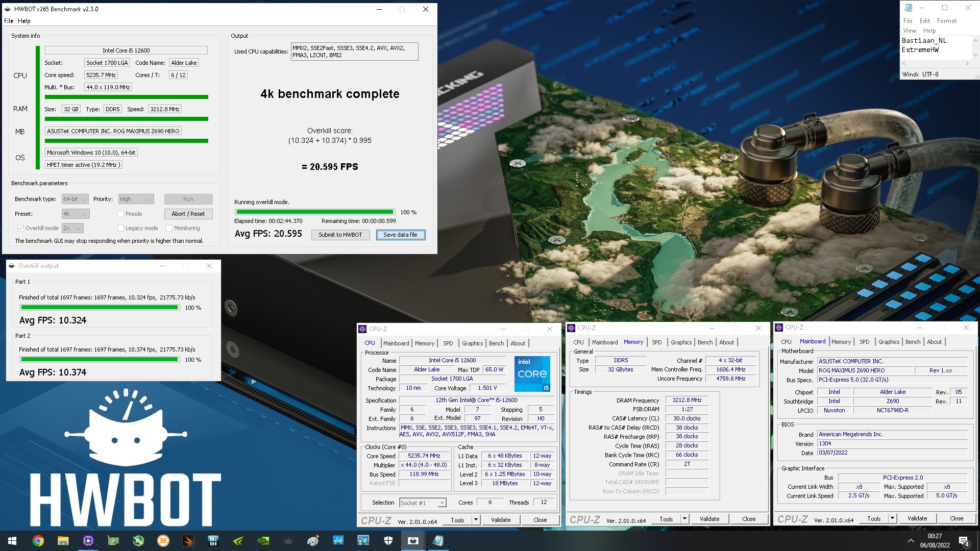
Task: Expand the Tools arrow in the Mainboard-tab CPU-Z window
Action: click(892, 518)
